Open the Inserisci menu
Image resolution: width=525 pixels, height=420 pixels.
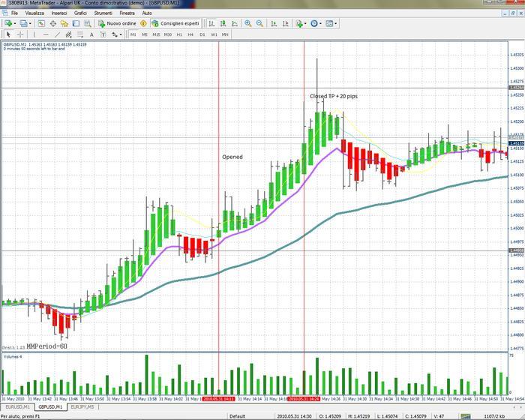point(59,13)
